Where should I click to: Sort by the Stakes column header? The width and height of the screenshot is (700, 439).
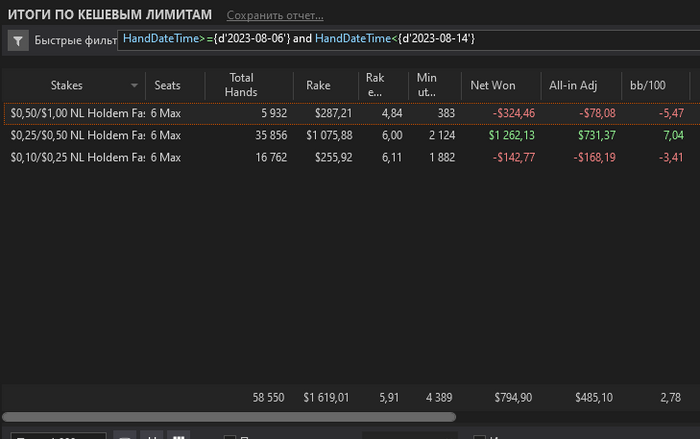[x=67, y=85]
